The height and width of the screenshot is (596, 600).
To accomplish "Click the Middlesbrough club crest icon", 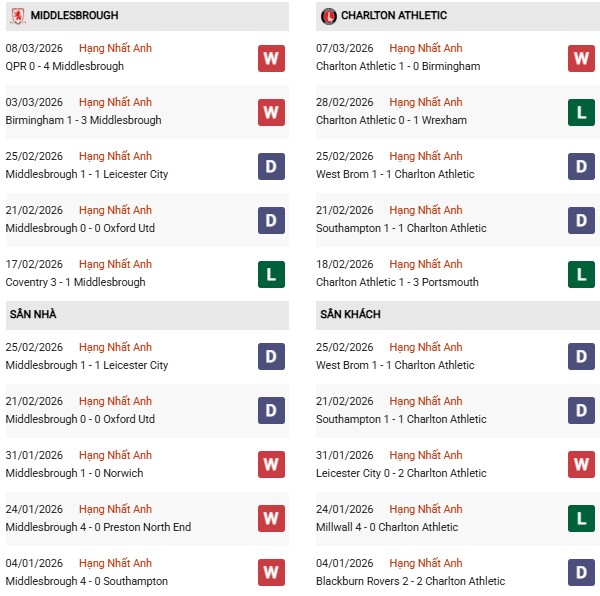I will point(18,16).
